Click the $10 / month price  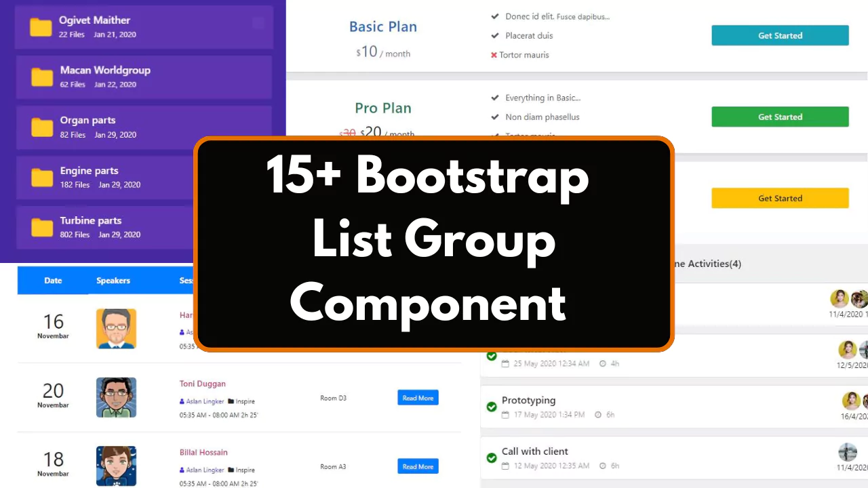click(383, 52)
